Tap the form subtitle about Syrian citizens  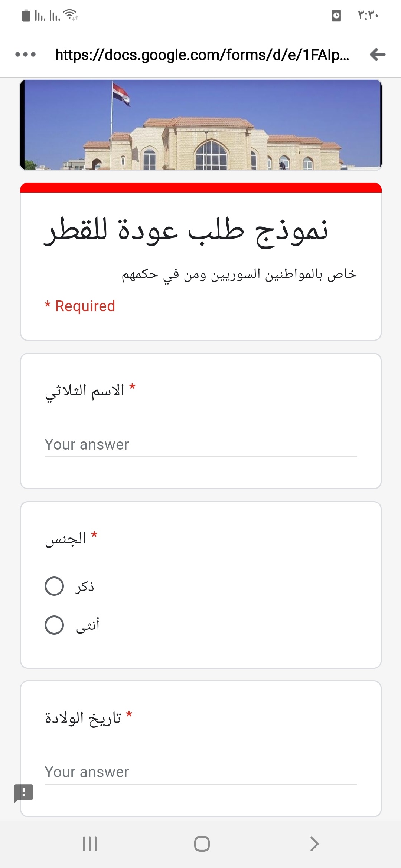click(239, 275)
